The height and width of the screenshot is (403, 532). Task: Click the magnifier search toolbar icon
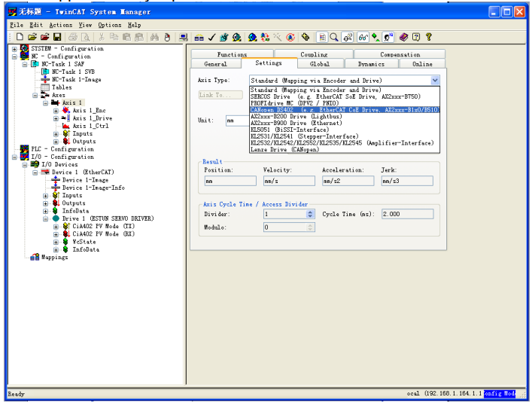334,38
